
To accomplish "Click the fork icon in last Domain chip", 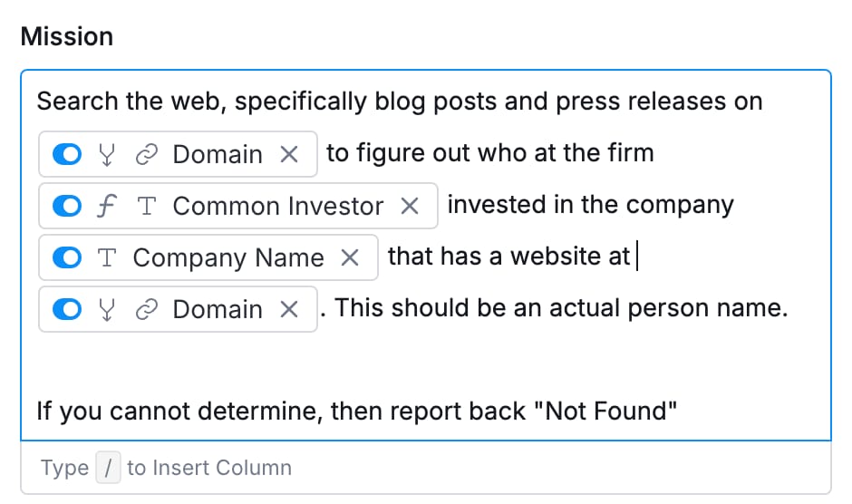I will point(107,309).
